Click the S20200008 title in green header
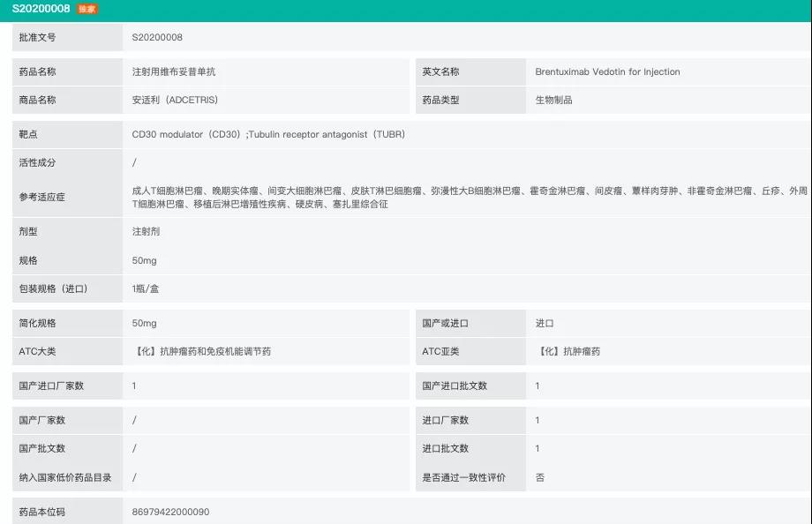This screenshot has height=524, width=812. point(41,9)
